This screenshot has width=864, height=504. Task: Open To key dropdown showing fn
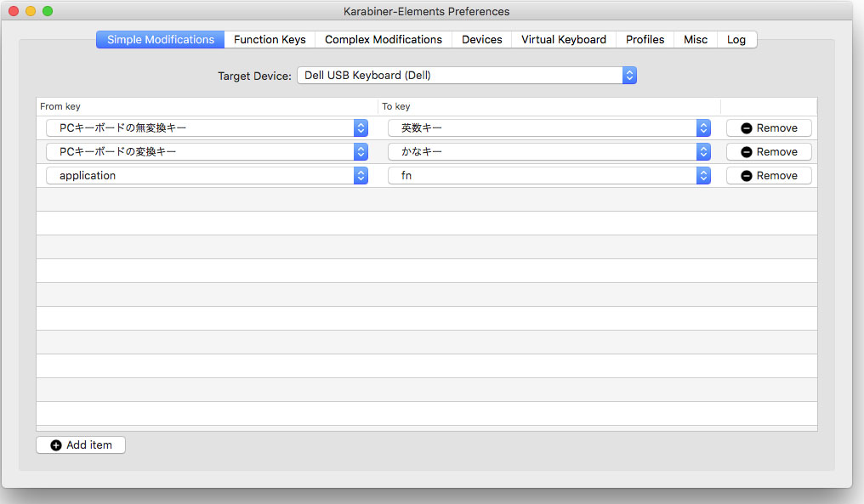coord(549,176)
